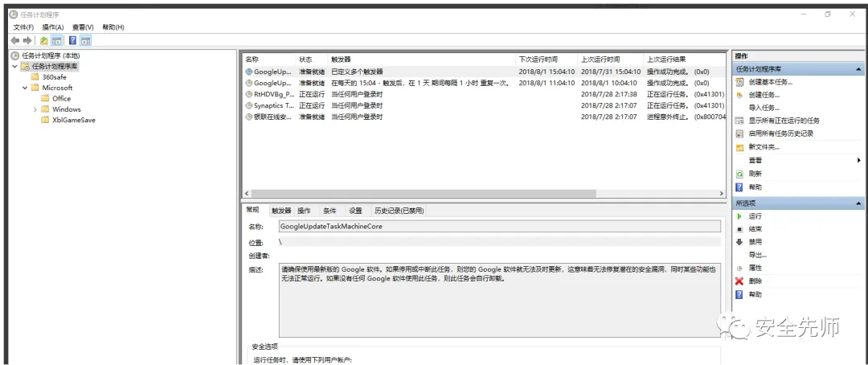Screen dimensions: 868x365
Task: Select GoogleUp... task with 已定义多个触发器
Action: [x=484, y=72]
